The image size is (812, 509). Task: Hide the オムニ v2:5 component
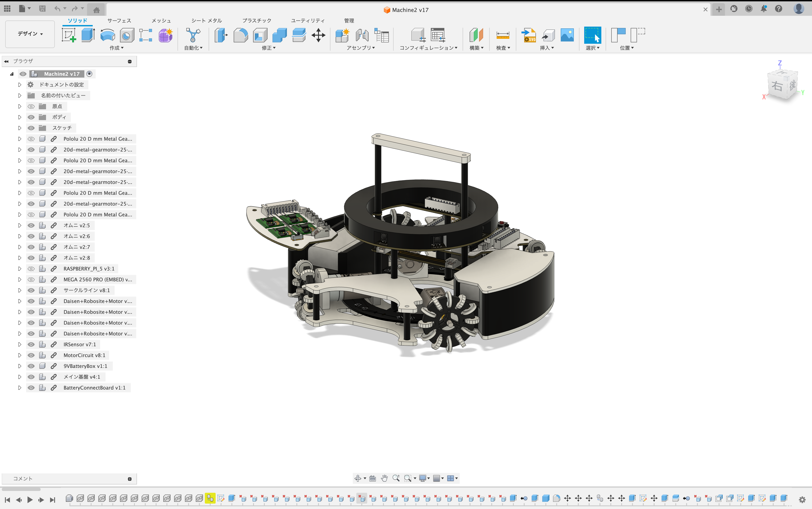[x=31, y=226]
